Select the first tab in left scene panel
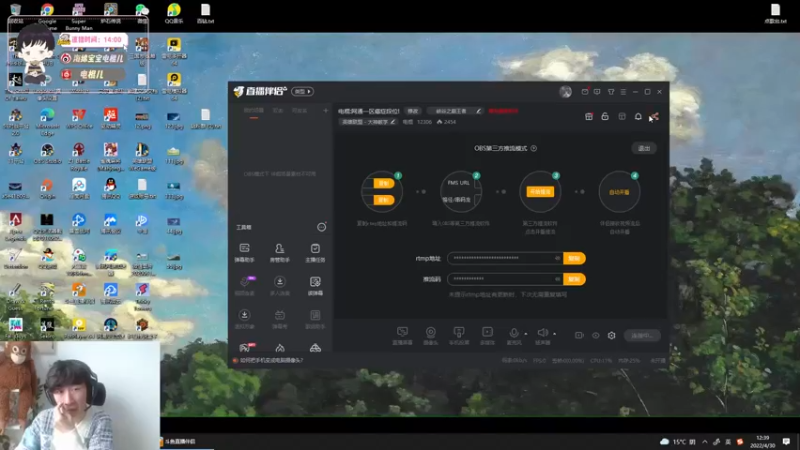This screenshot has width=800, height=450. pyautogui.click(x=254, y=111)
